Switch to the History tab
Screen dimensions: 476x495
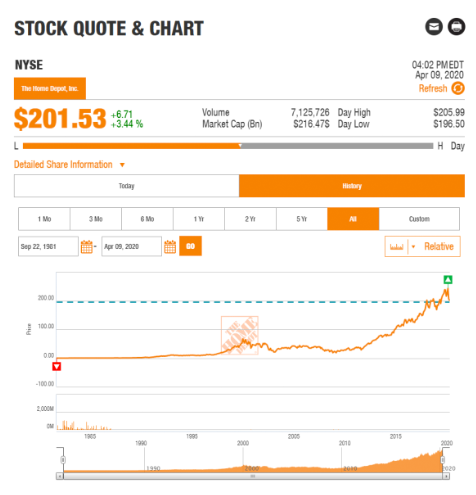(x=352, y=186)
